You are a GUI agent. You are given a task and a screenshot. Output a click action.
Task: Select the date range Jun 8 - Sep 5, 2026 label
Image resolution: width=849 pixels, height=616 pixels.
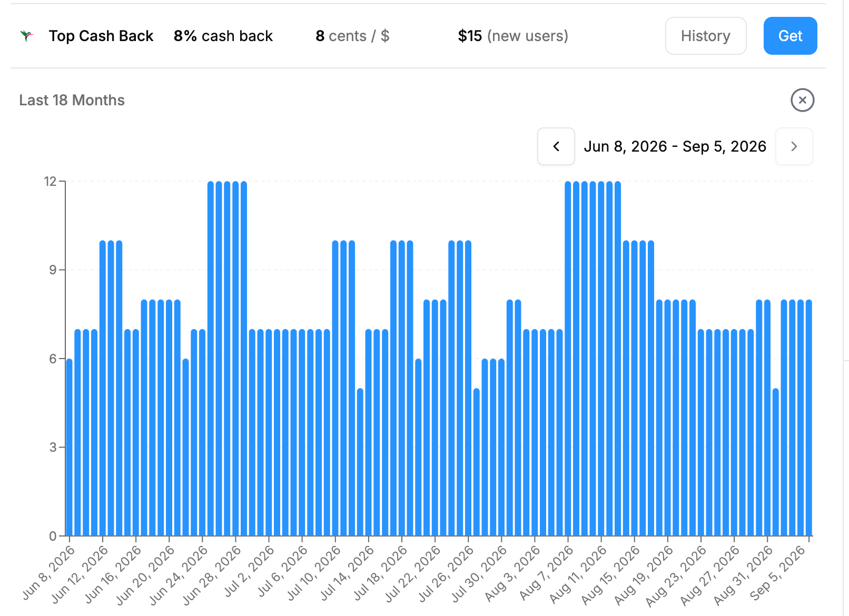(x=675, y=146)
